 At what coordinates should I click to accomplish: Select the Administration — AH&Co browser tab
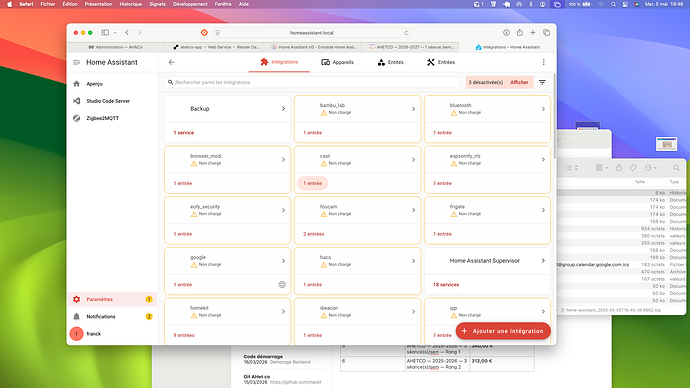tap(116, 47)
